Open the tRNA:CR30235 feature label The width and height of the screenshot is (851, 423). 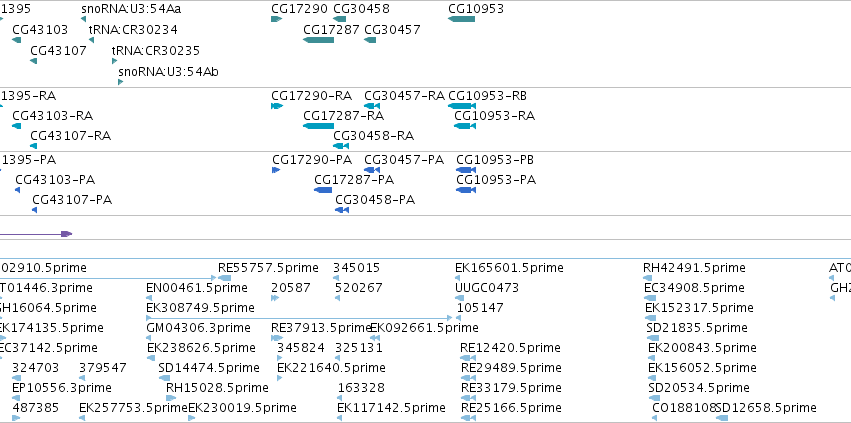pos(156,50)
